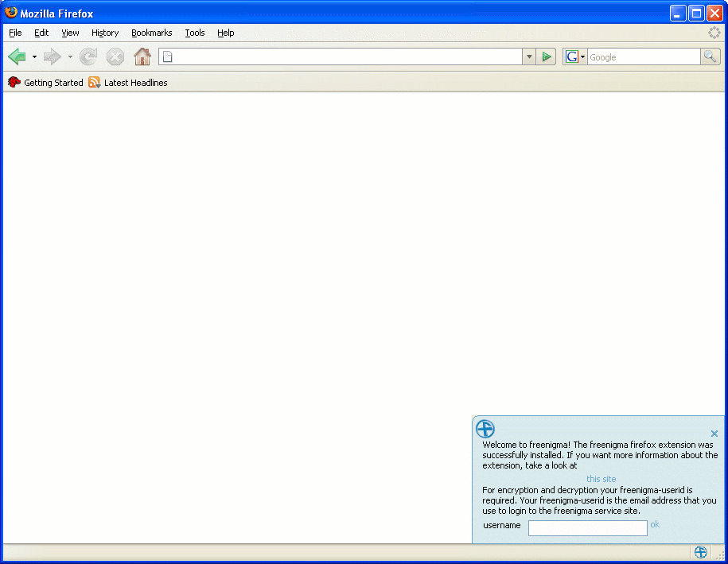Open the Back history dropdown arrow
728x564 pixels.
click(x=34, y=57)
